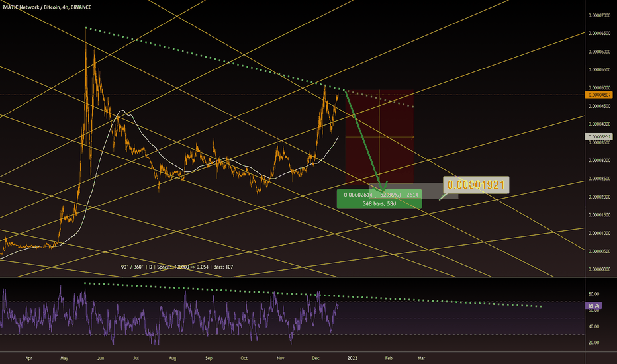Click the 0.00000500 price axis label
617x364 pixels.
coord(599,251)
